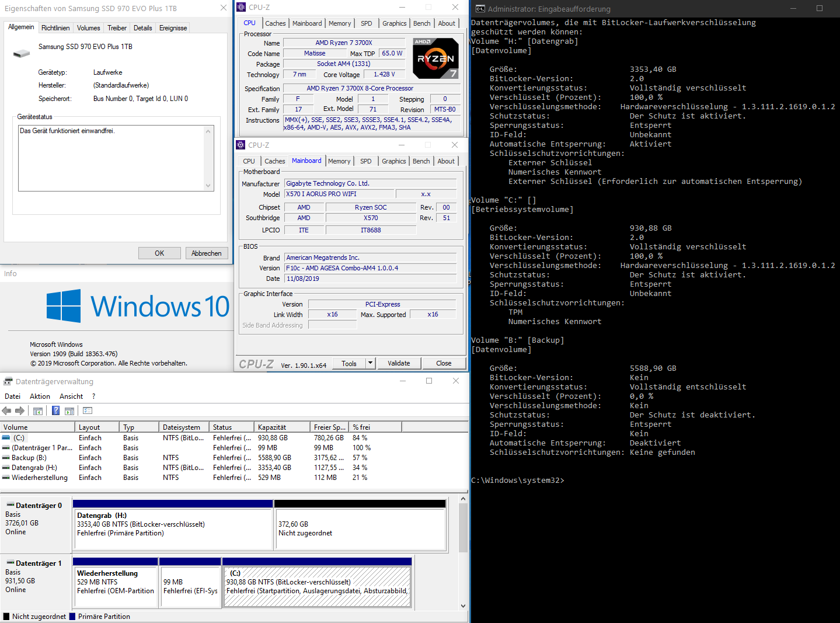Open Bench tab in upper CPU-Z window
The width and height of the screenshot is (840, 623).
422,23
